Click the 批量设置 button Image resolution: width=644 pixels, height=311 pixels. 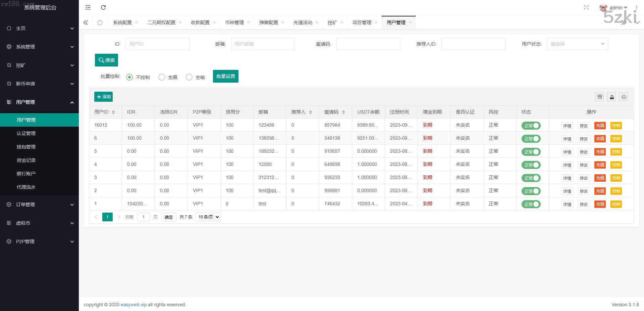pos(225,76)
